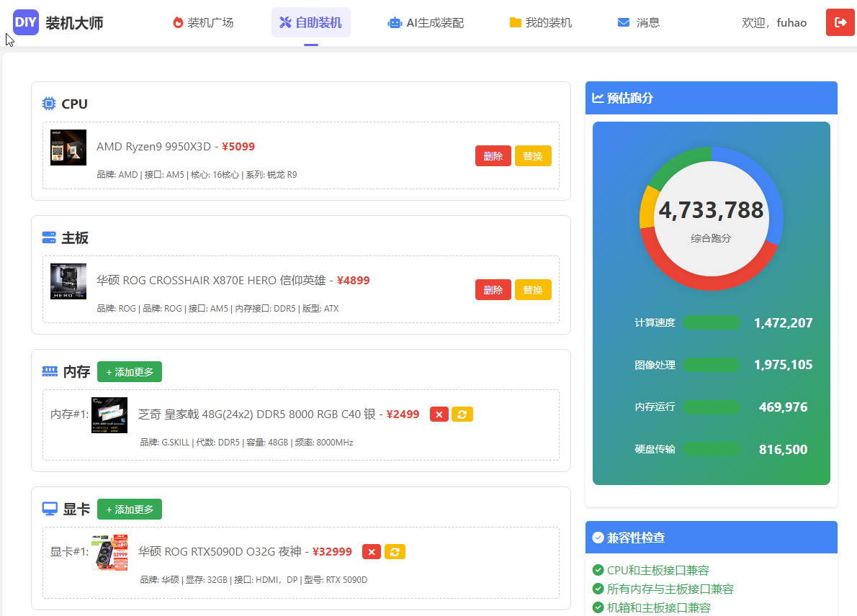Click the 主板 section server icon
This screenshot has width=857, height=616.
49,237
